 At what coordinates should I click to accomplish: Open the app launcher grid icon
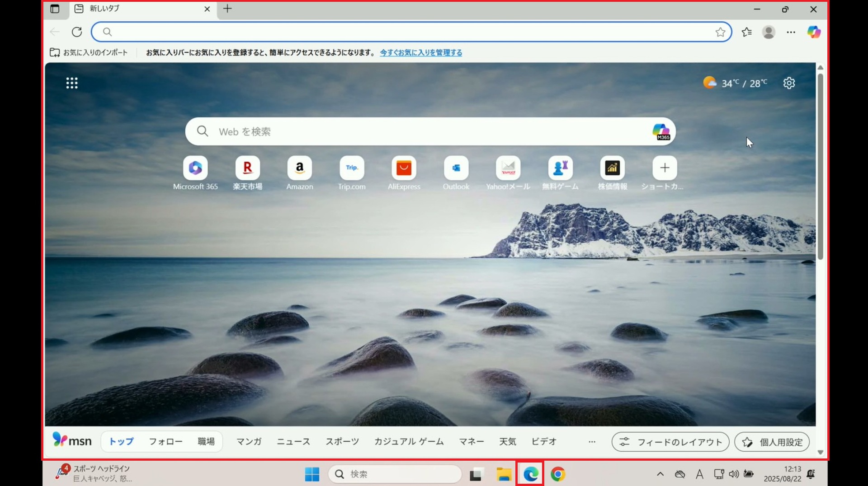[x=72, y=83]
